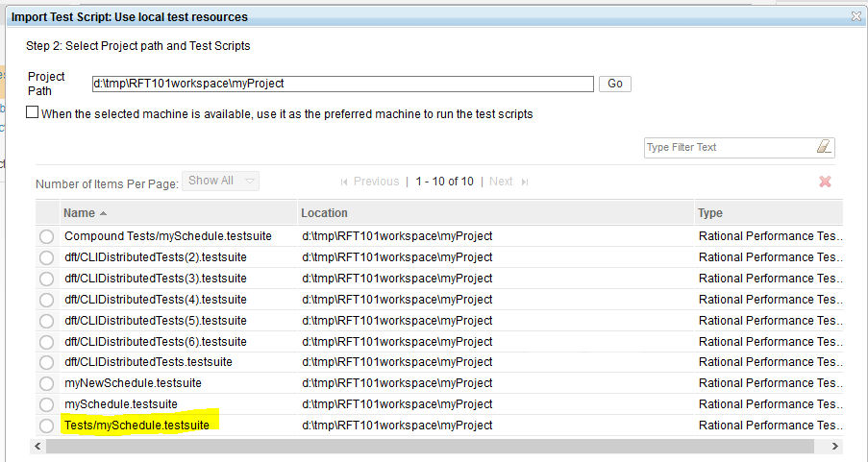Click myNewSchedule.testsuite name text
This screenshot has height=462, width=868.
(x=133, y=383)
